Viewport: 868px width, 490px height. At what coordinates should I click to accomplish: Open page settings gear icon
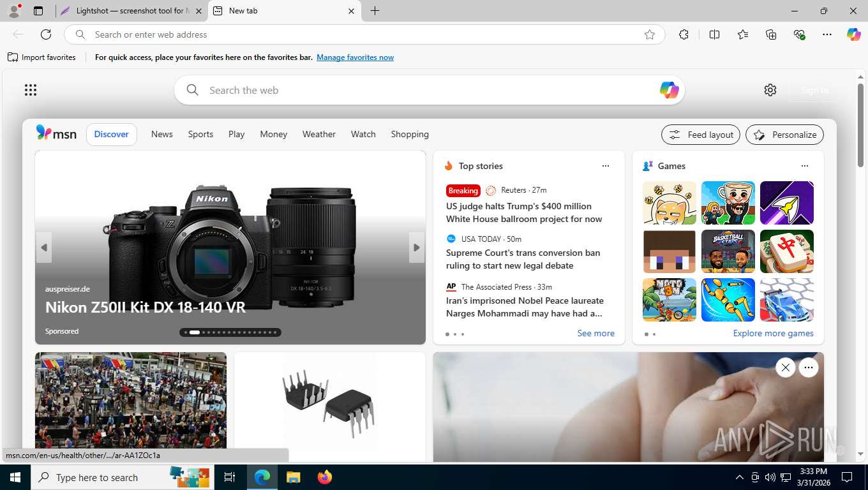point(770,90)
